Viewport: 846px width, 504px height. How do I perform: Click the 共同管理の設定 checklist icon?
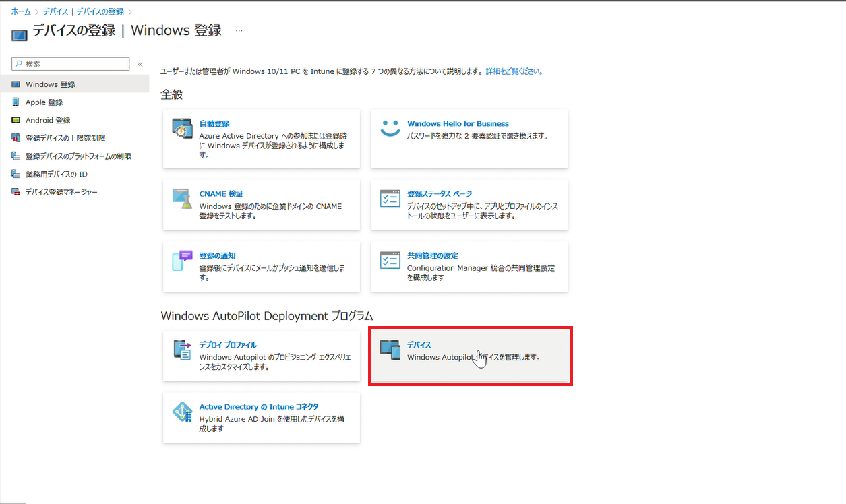[x=390, y=260]
